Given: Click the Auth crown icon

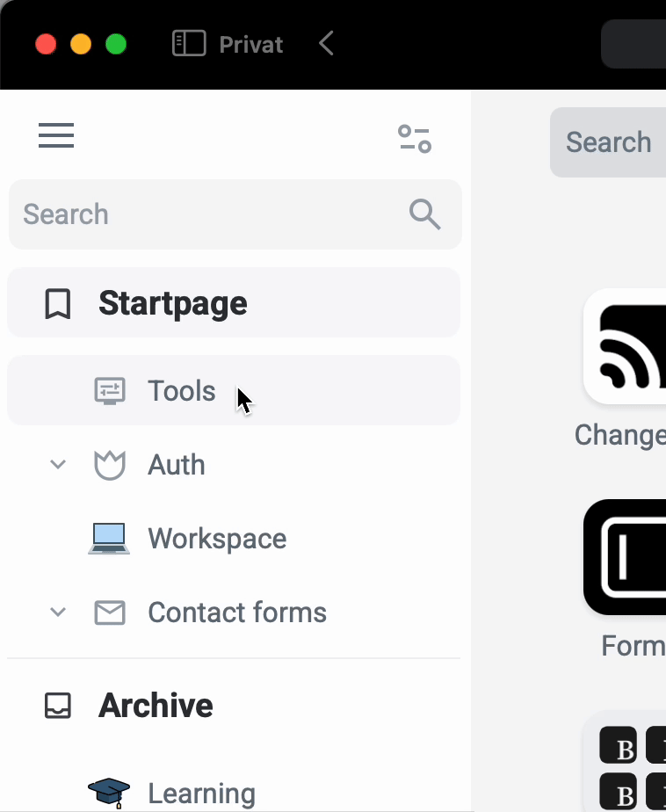Looking at the screenshot, I should coord(110,465).
